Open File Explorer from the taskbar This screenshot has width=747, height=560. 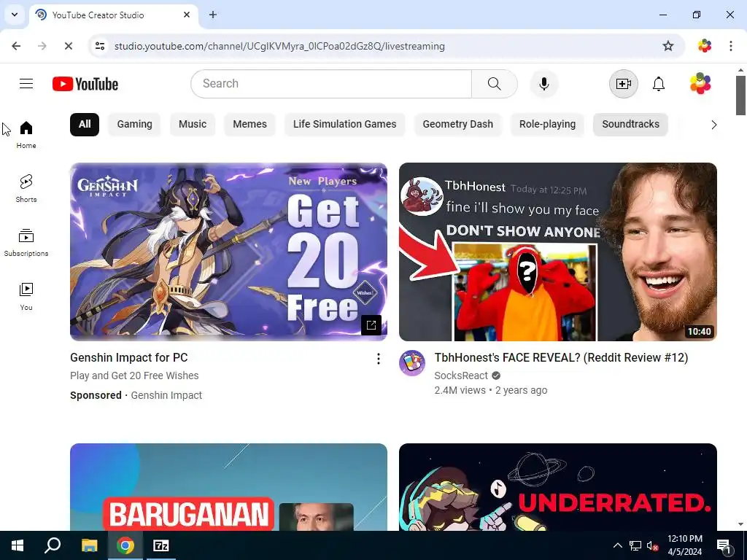pyautogui.click(x=89, y=545)
